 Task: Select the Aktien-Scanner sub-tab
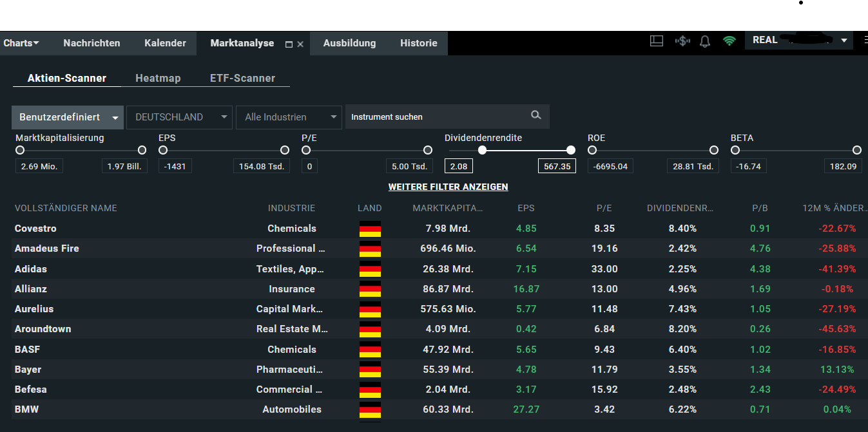pyautogui.click(x=67, y=78)
